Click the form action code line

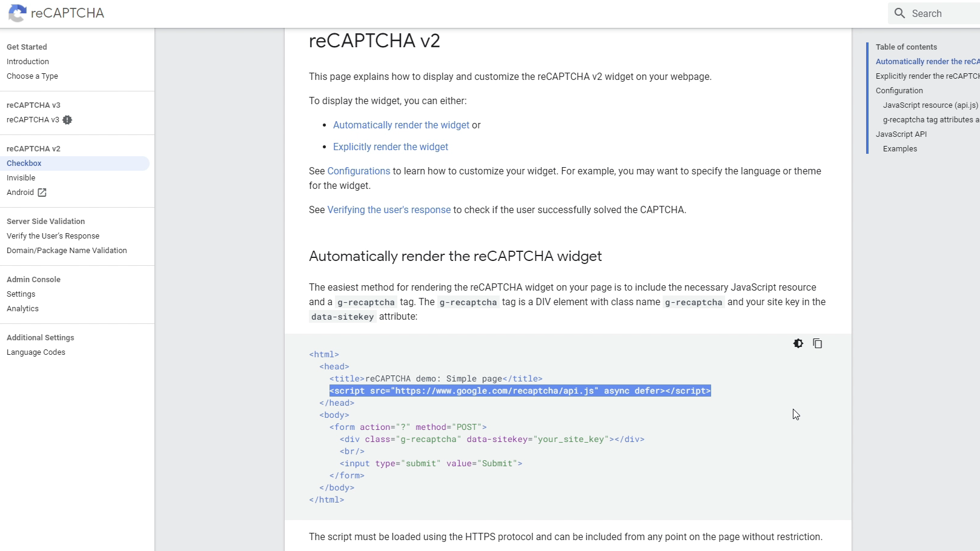(408, 427)
